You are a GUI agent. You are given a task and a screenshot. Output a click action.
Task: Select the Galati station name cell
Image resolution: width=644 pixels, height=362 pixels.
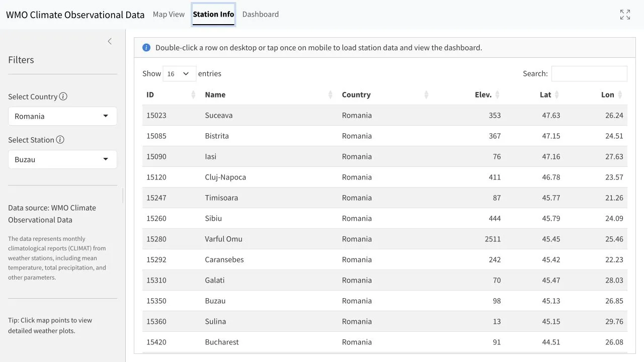215,280
